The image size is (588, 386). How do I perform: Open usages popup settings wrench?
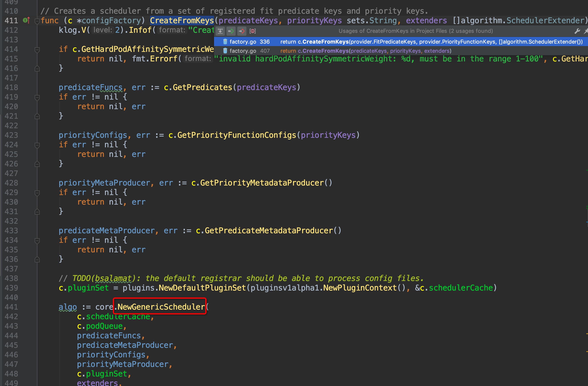[x=577, y=31]
